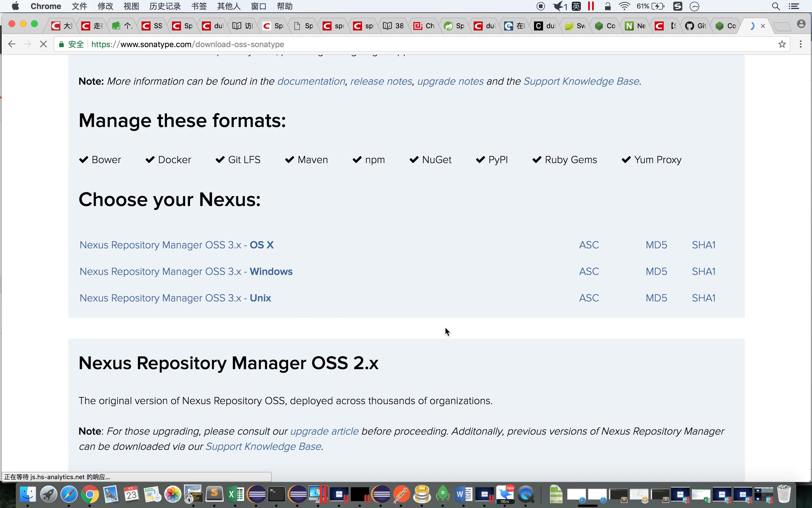Viewport: 812px width, 508px height.
Task: Click the browser forward arrow
Action: tap(28, 44)
